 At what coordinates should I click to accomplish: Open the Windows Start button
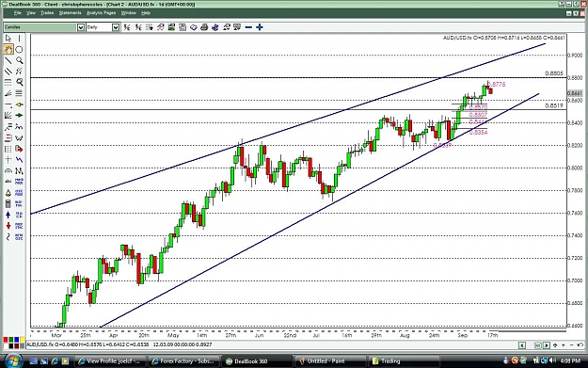[13, 361]
